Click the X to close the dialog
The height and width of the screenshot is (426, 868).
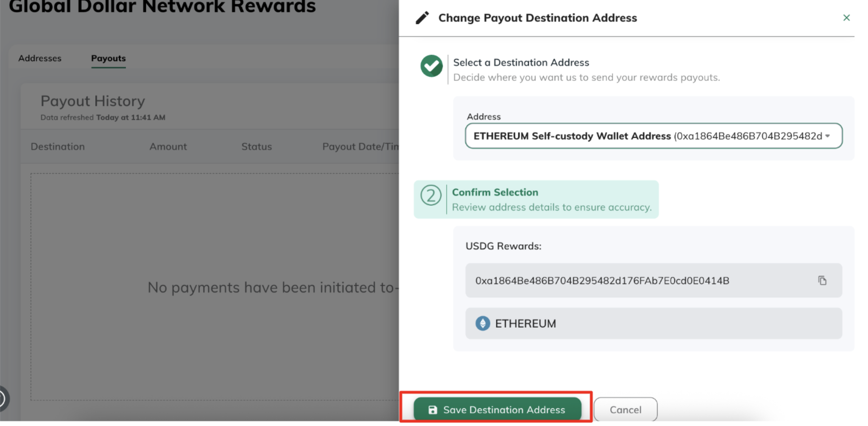pos(847,18)
